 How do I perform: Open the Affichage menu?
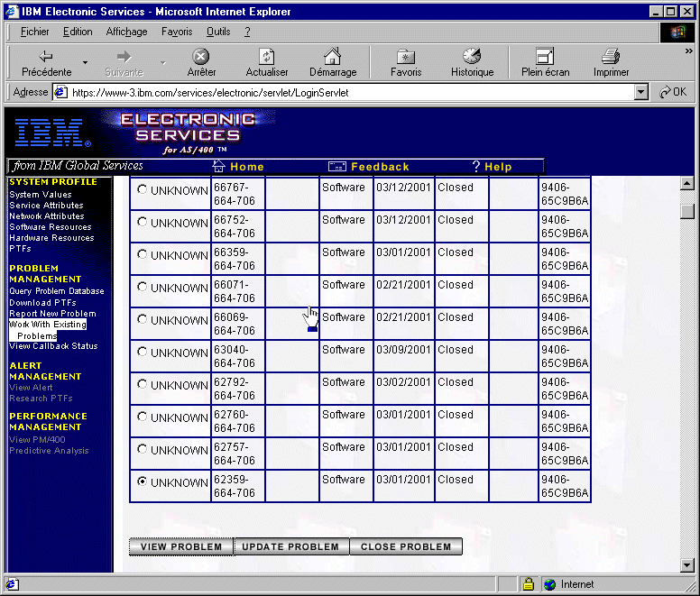[126, 32]
